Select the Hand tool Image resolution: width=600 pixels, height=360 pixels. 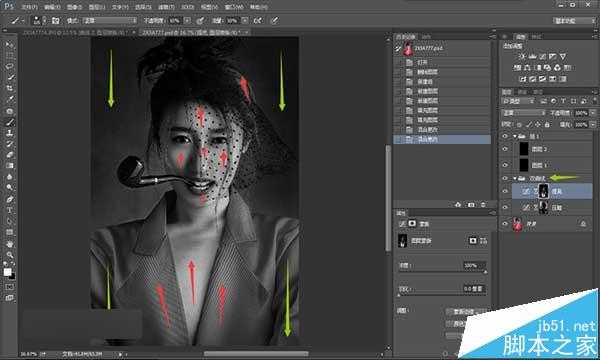[x=9, y=244]
